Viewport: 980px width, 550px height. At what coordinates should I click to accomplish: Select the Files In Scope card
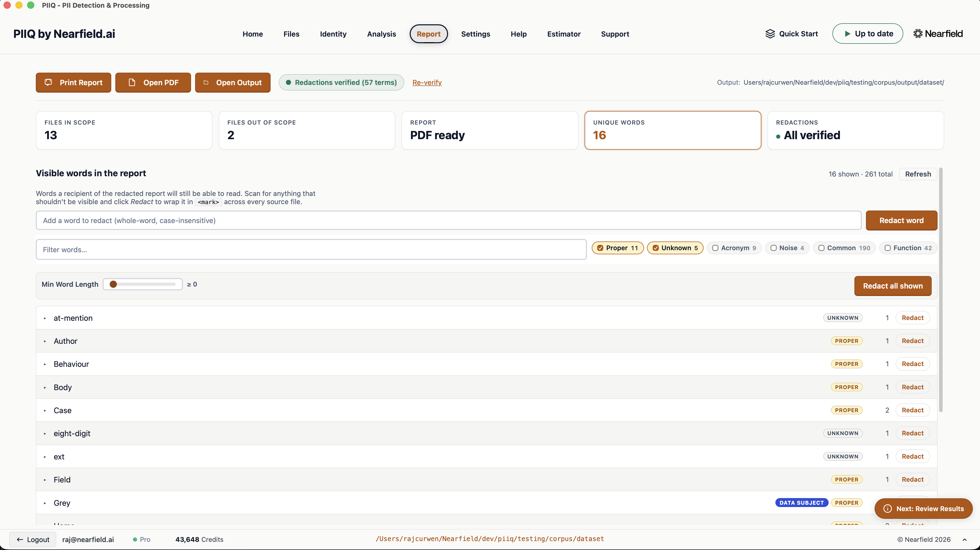click(124, 130)
